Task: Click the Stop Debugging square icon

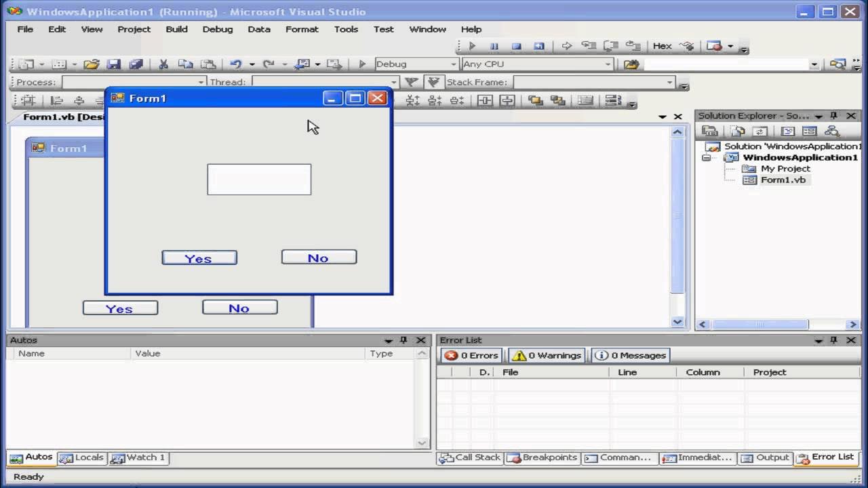Action: pos(516,46)
